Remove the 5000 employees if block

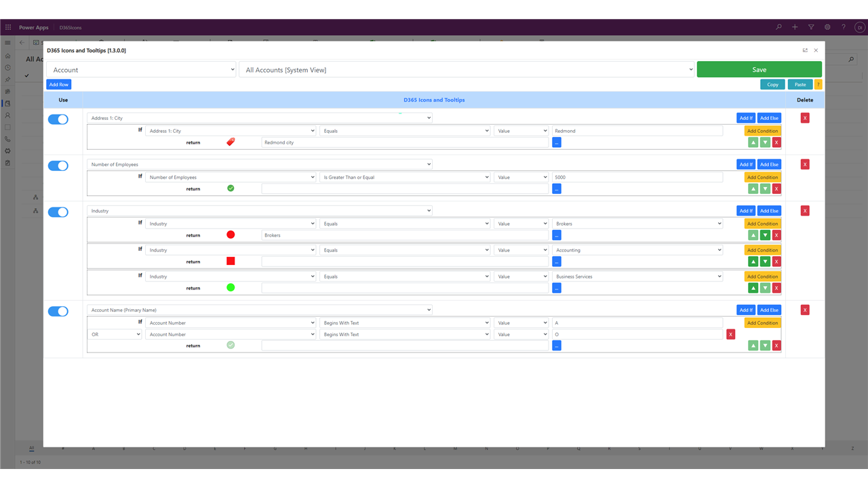click(x=776, y=188)
